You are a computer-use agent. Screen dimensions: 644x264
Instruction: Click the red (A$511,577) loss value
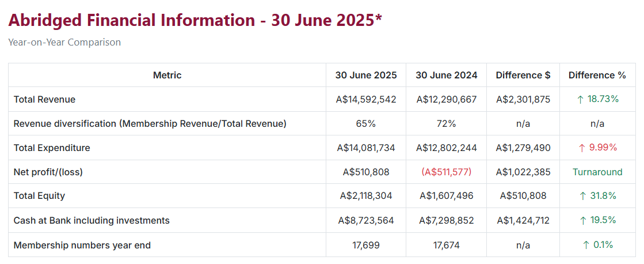tap(446, 172)
